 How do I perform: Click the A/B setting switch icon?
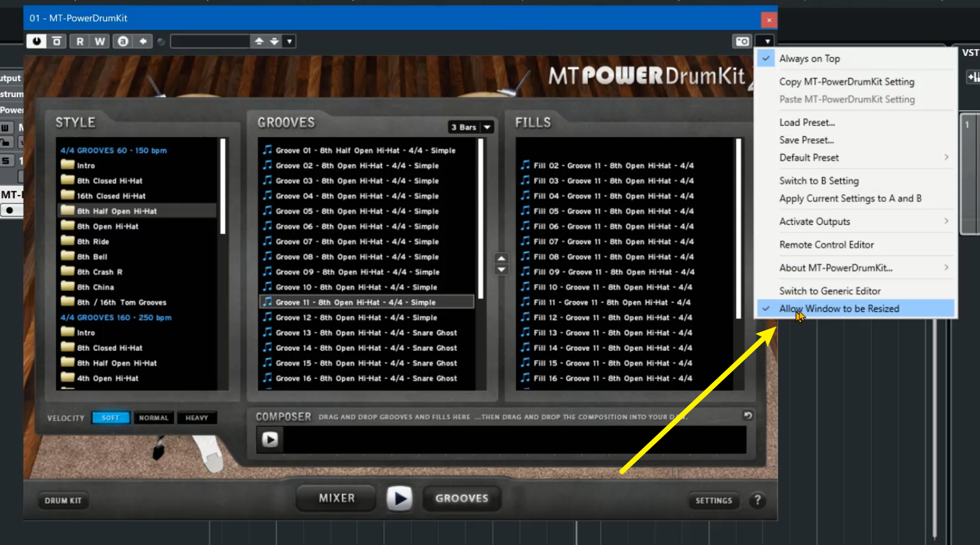pyautogui.click(x=123, y=41)
